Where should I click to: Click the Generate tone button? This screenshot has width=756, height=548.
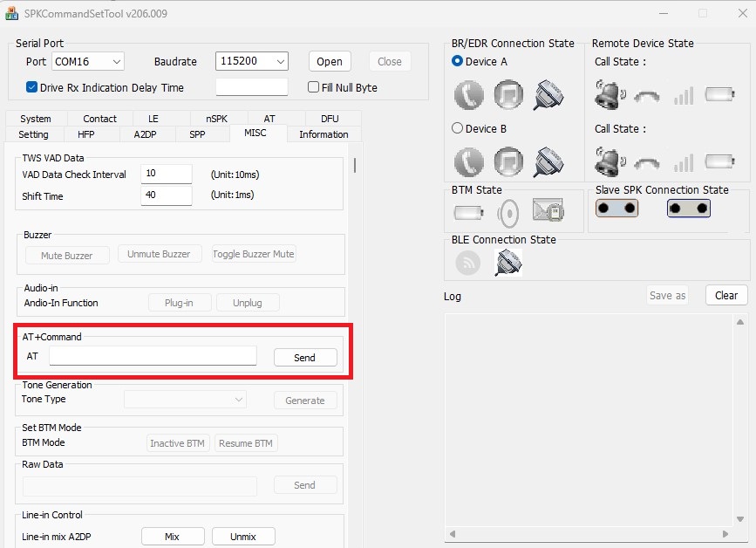pyautogui.click(x=305, y=401)
